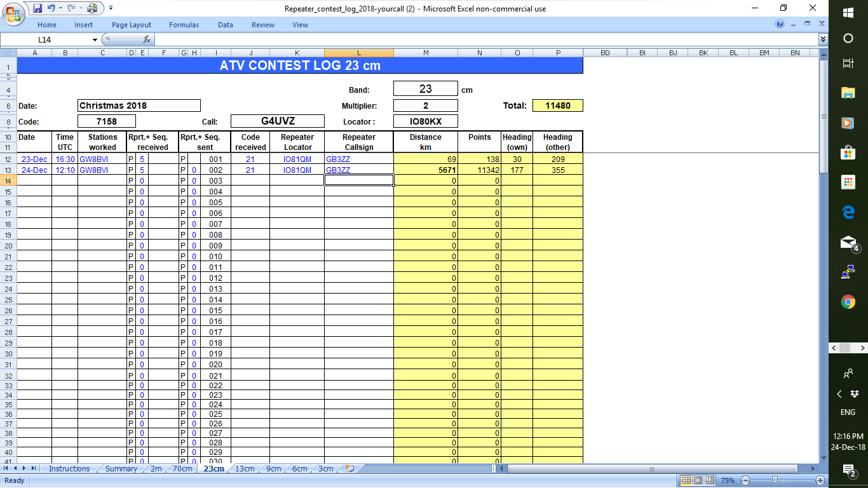868x488 pixels.
Task: Click the Redo icon
Action: (71, 8)
